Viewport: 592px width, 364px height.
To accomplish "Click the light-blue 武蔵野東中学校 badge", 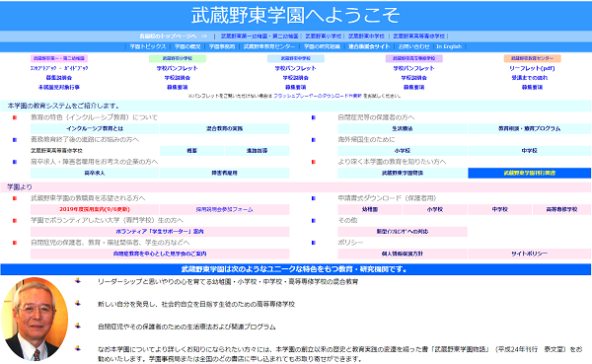I will 296,58.
